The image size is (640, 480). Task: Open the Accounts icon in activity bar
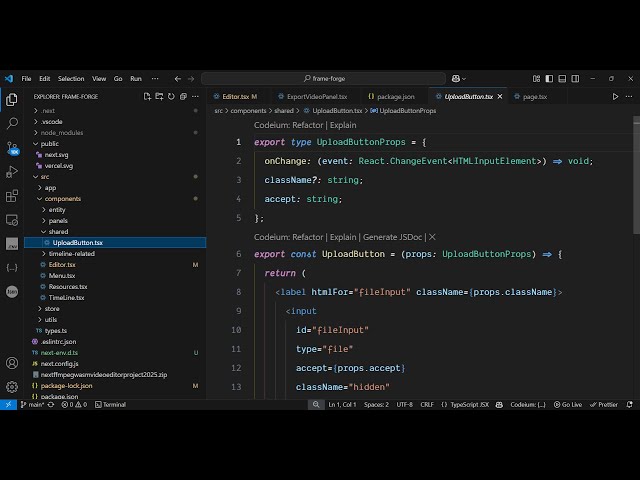tap(12, 363)
